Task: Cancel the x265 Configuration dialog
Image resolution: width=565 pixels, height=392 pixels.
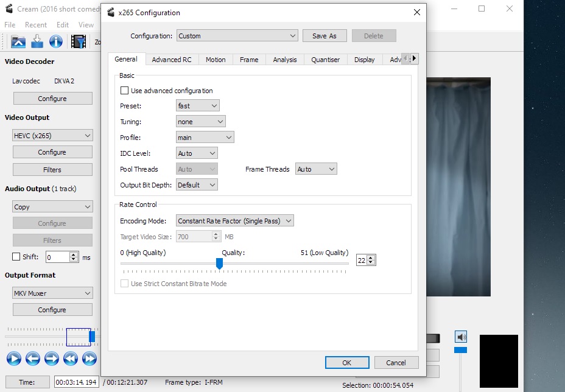Action: tap(396, 362)
